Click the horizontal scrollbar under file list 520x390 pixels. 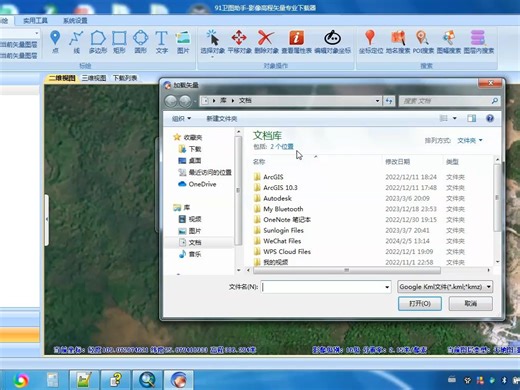coord(347,270)
